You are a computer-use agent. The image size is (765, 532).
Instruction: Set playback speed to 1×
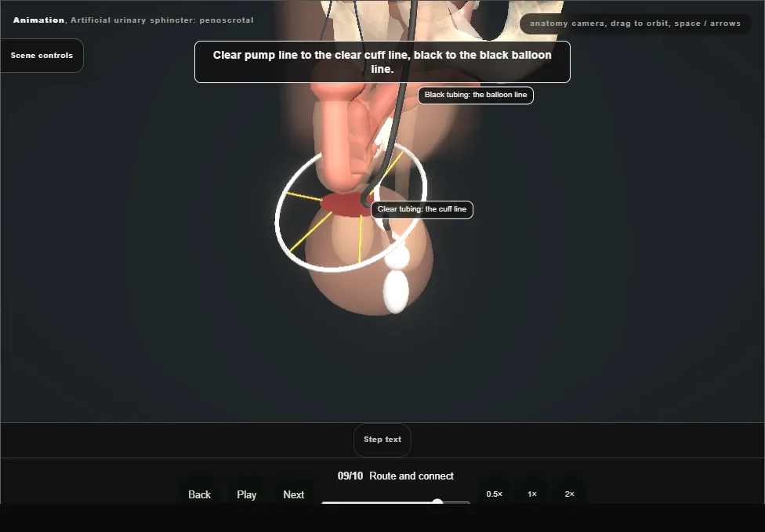click(x=532, y=494)
